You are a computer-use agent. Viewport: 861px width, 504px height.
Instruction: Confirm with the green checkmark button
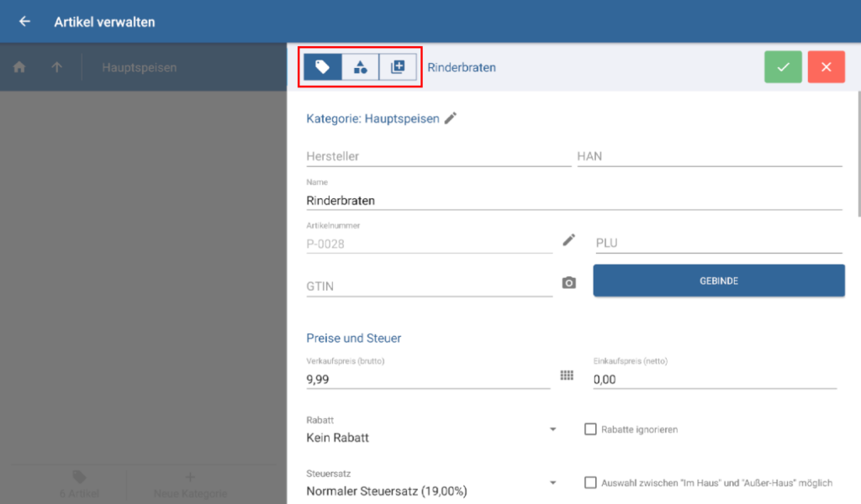coord(783,67)
